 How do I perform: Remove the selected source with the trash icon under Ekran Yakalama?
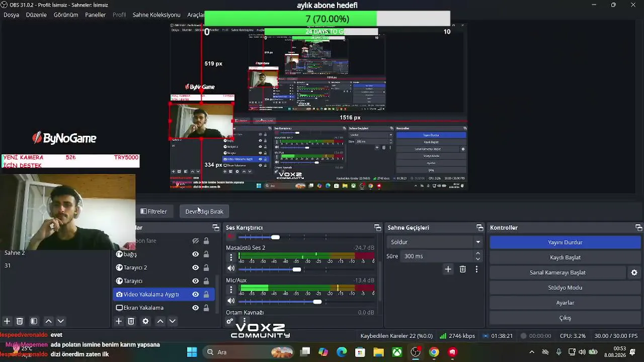131,321
